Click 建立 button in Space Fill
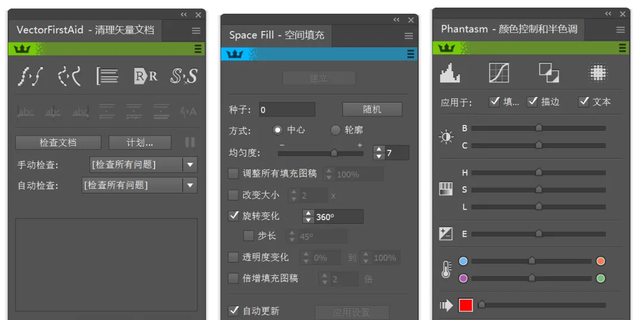Viewport: 644px width, 320px height. [318, 78]
